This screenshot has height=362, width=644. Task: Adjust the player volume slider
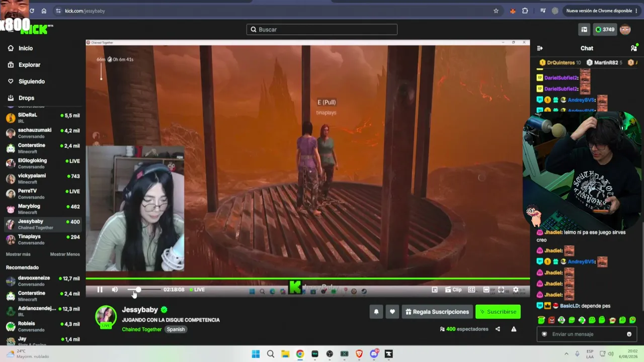[143, 290]
